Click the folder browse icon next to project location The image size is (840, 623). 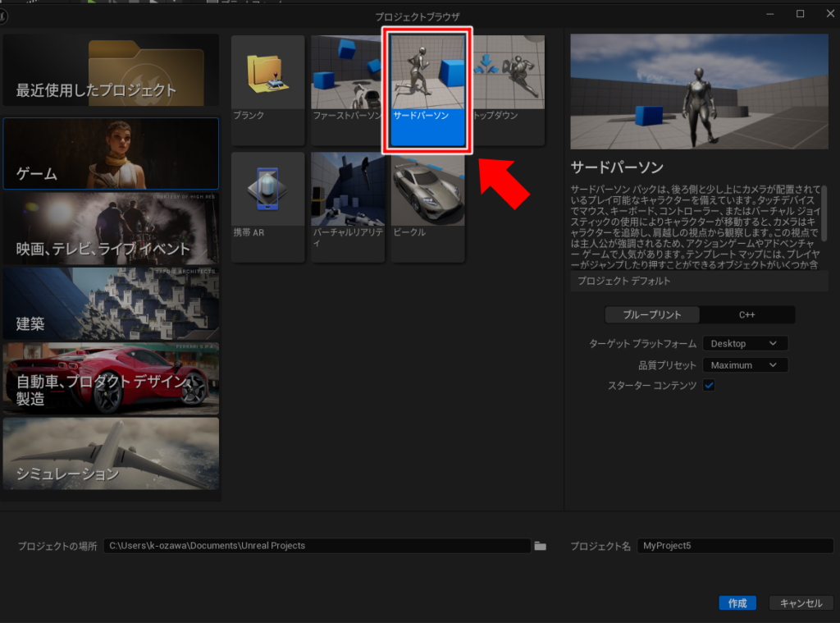540,546
